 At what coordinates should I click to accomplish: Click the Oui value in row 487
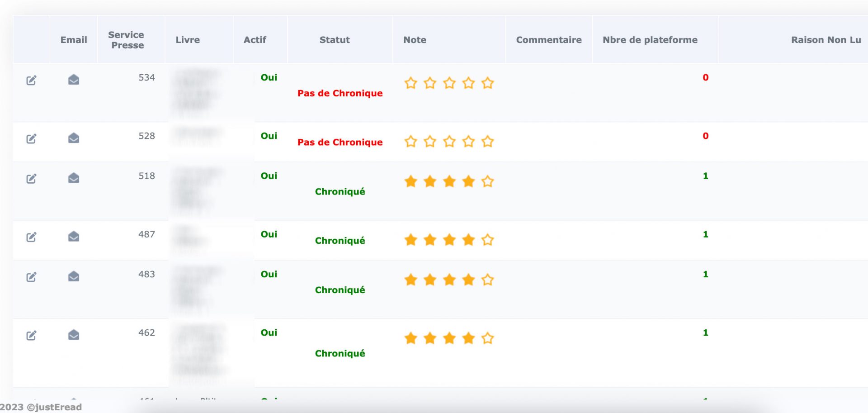click(269, 234)
